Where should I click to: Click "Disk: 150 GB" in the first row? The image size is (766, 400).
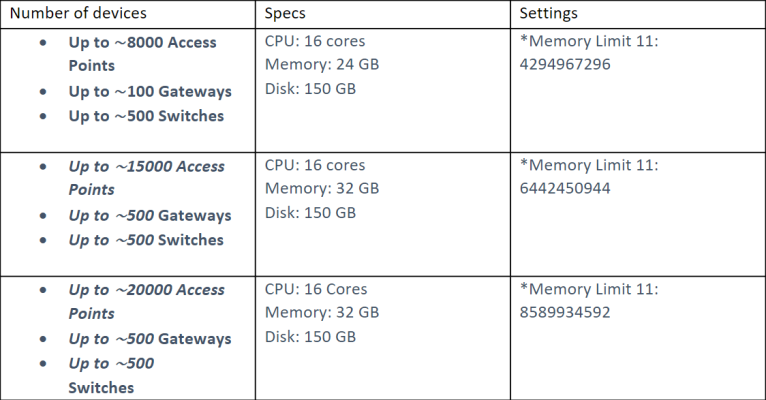(x=310, y=89)
